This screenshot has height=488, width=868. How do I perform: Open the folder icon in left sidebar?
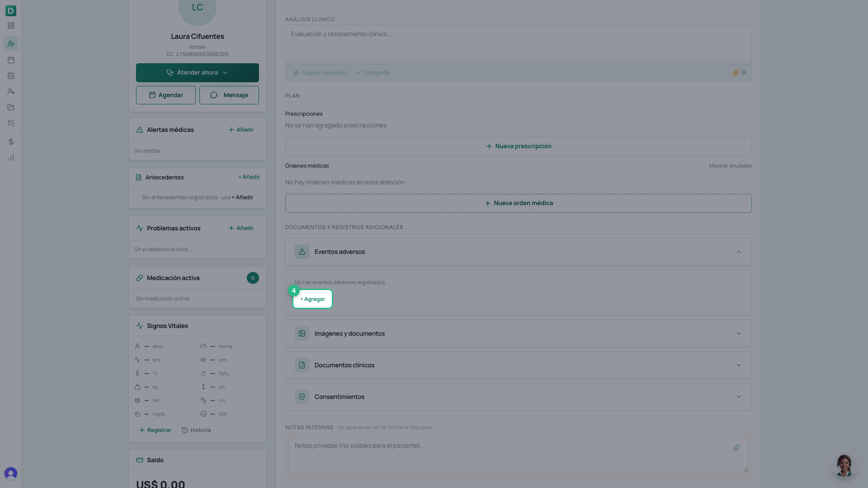11,107
